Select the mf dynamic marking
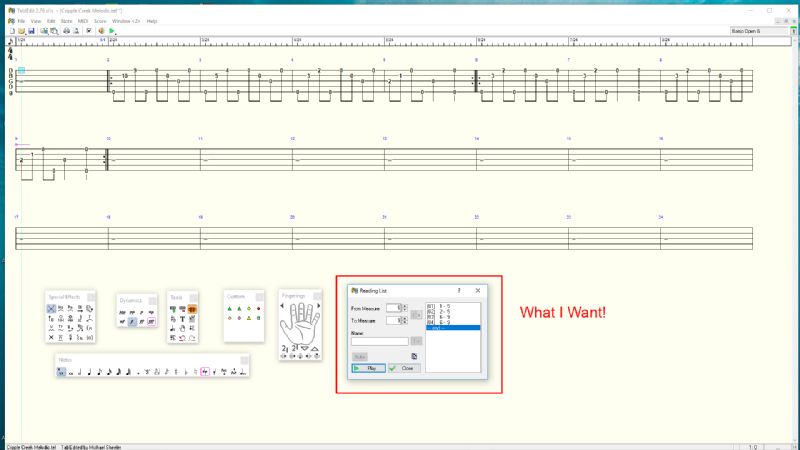This screenshot has width=800, height=450. point(122,321)
